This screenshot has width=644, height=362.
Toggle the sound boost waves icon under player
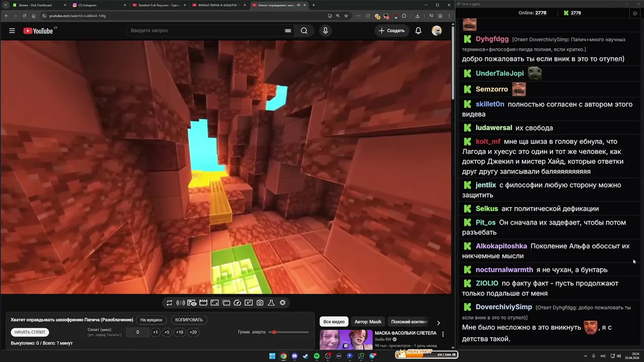pyautogui.click(x=181, y=303)
